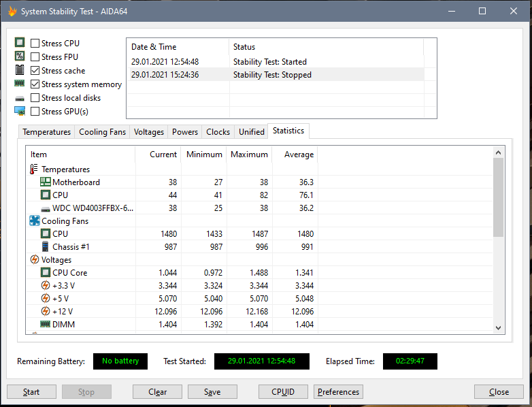Select the Stability Test: Started log row
Screen dimensions: 532x407
pyautogui.click(x=276, y=62)
